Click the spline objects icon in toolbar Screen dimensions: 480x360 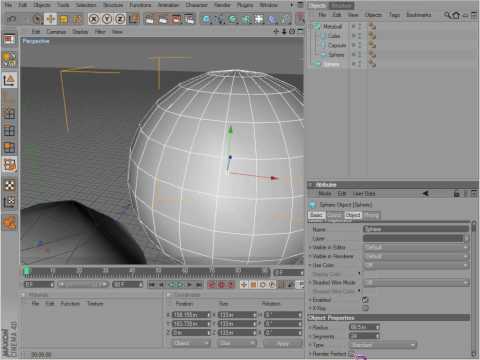point(220,19)
